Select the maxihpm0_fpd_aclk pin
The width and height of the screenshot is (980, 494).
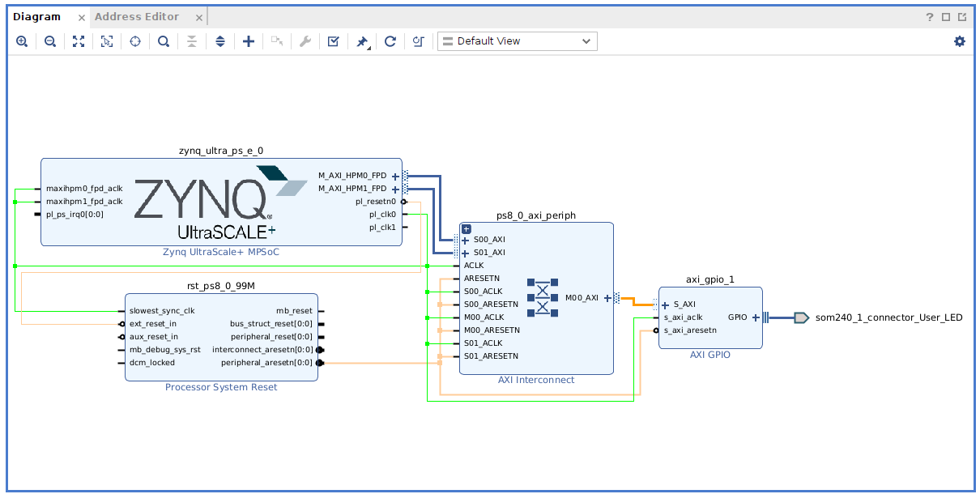point(84,189)
